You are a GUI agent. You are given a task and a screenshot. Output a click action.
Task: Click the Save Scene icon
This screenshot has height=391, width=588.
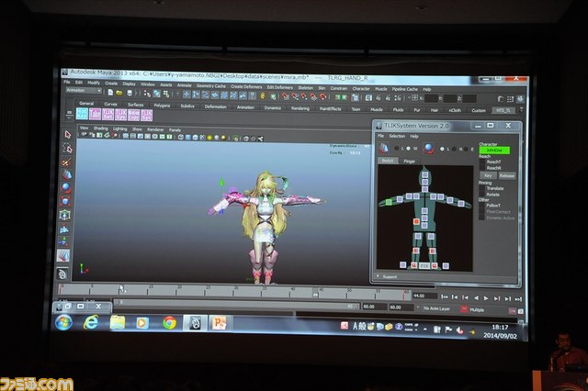[x=130, y=93]
